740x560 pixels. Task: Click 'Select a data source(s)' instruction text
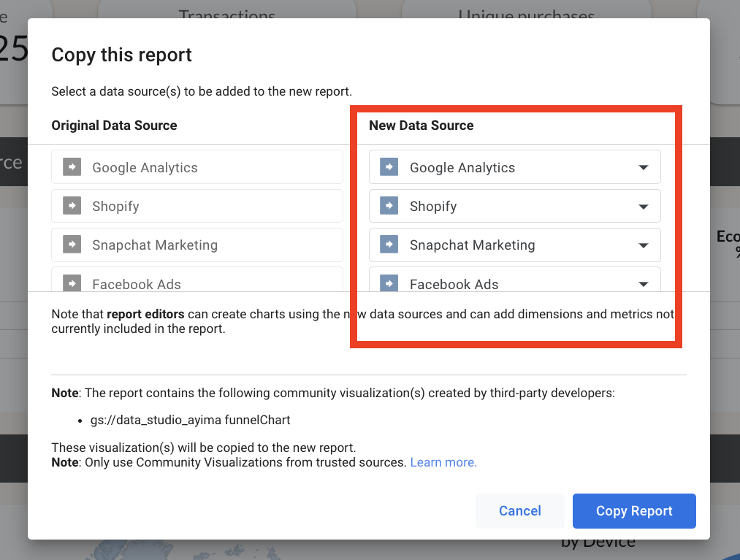coord(202,91)
